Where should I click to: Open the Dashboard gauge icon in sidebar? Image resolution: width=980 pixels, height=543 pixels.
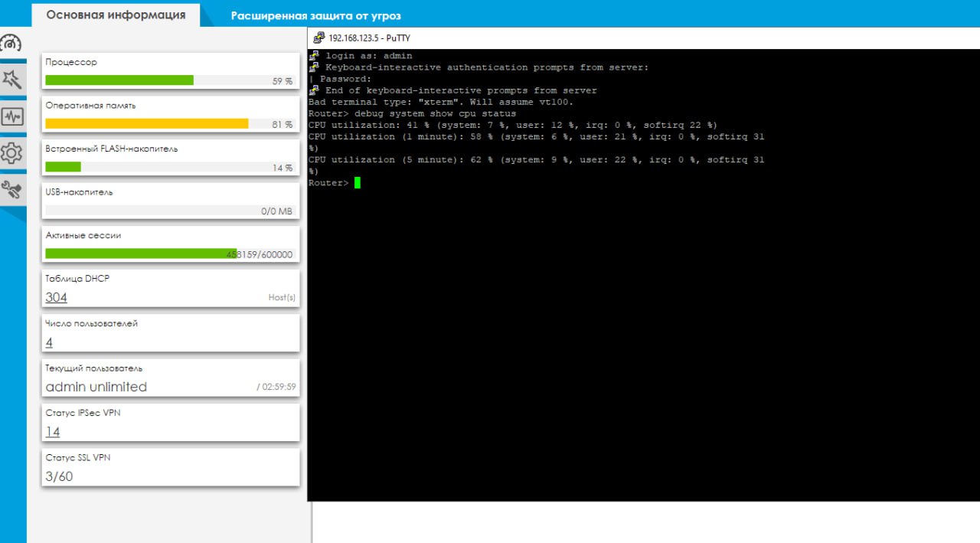click(11, 44)
